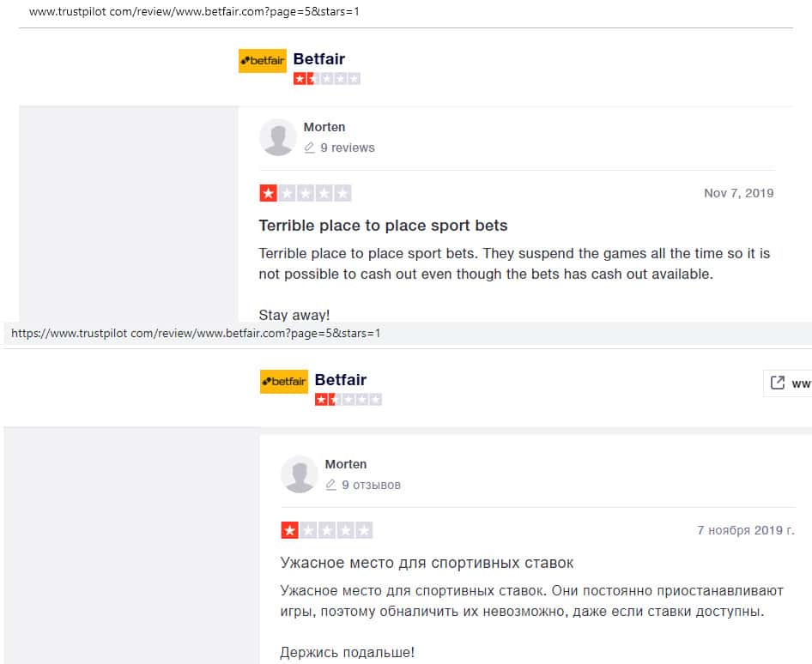Click the URL beginning with "https://www.trustpilot"
812x664 pixels.
[x=196, y=333]
